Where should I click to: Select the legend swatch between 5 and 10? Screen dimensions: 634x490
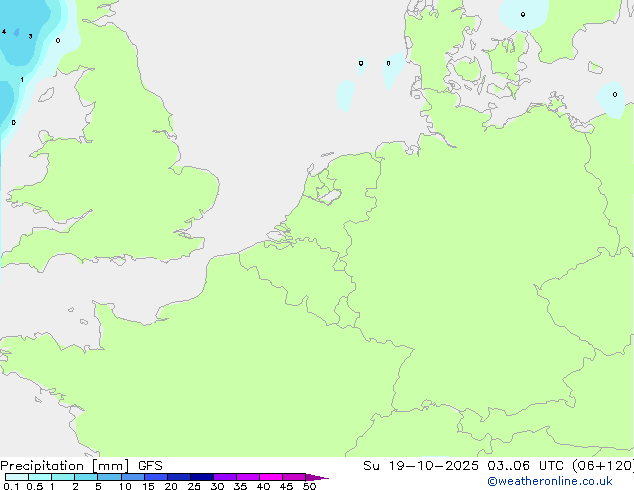pos(110,477)
